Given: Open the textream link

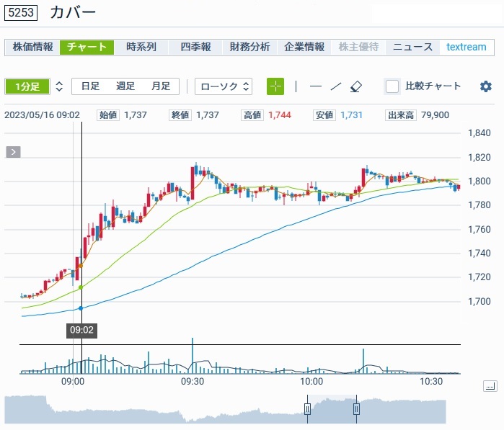Looking at the screenshot, I should pos(466,47).
